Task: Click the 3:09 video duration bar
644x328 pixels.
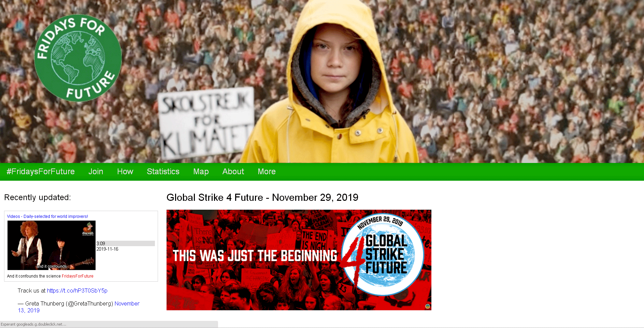Action: click(x=126, y=243)
